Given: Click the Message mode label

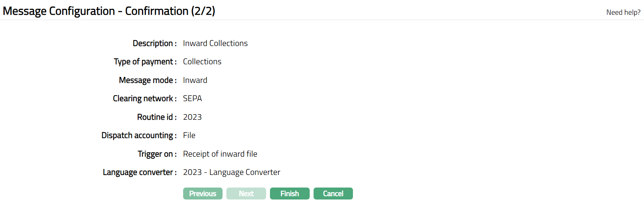Looking at the screenshot, I should click(148, 80).
